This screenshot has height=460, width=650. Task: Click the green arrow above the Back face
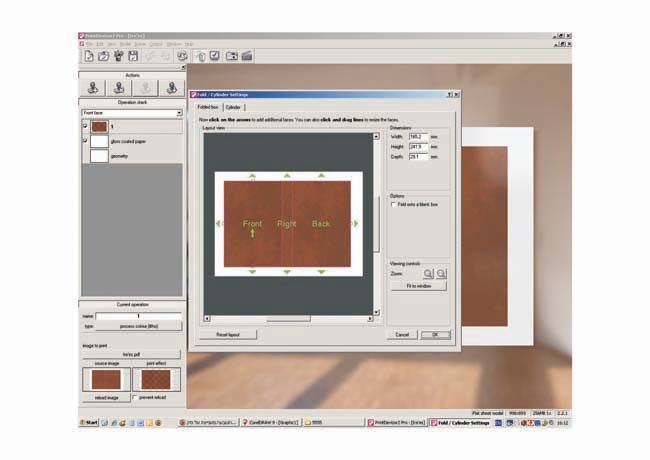(321, 176)
